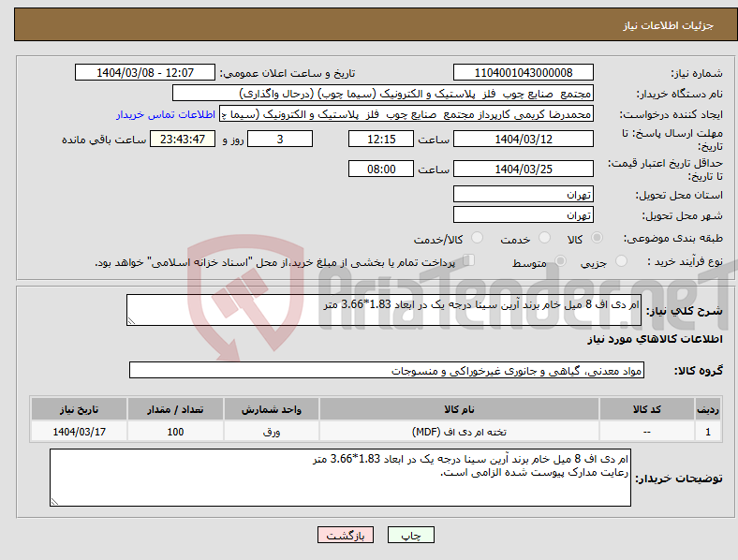Open اطلاعات تماس خریدار link

166,114
